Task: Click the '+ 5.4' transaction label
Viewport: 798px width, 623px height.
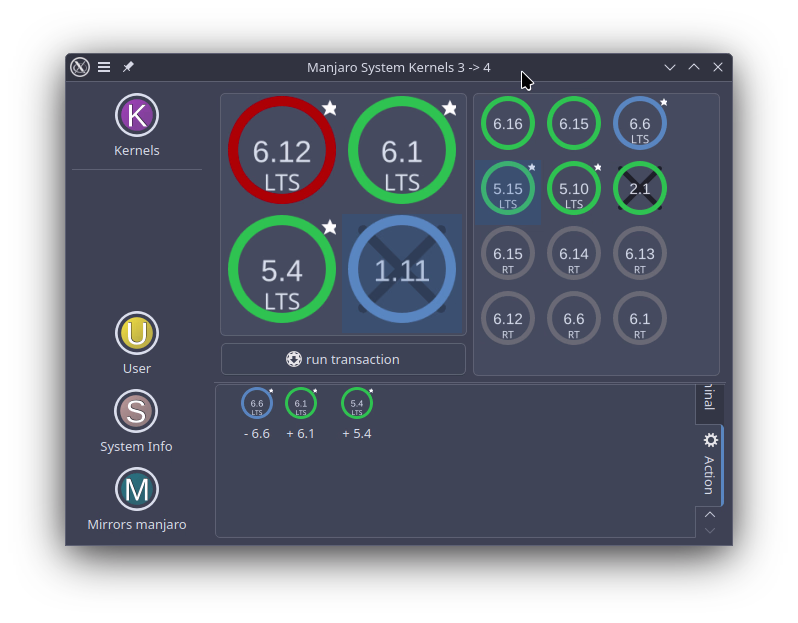Action: [x=357, y=434]
